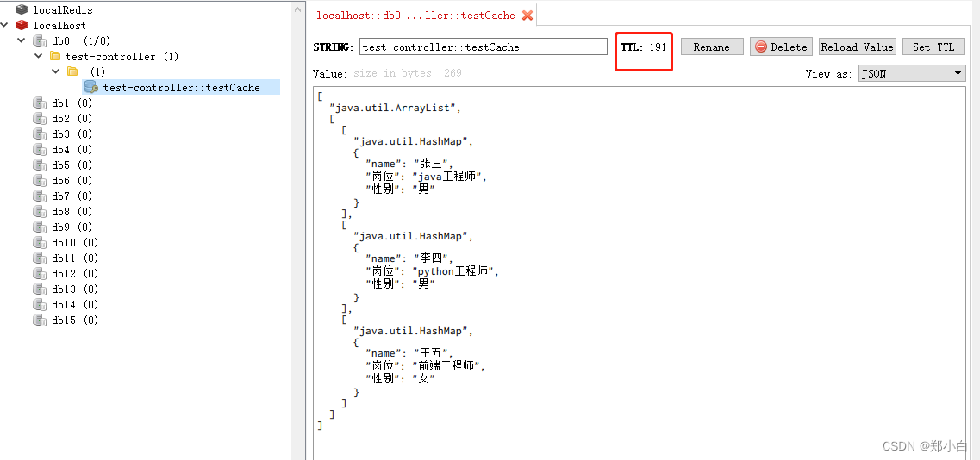
Task: Close the testCache tab
Action: click(527, 16)
